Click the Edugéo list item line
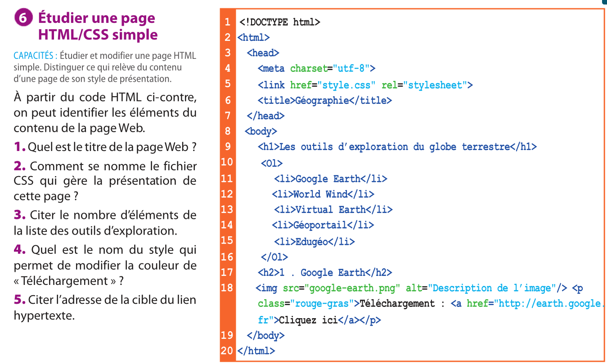 click(315, 242)
